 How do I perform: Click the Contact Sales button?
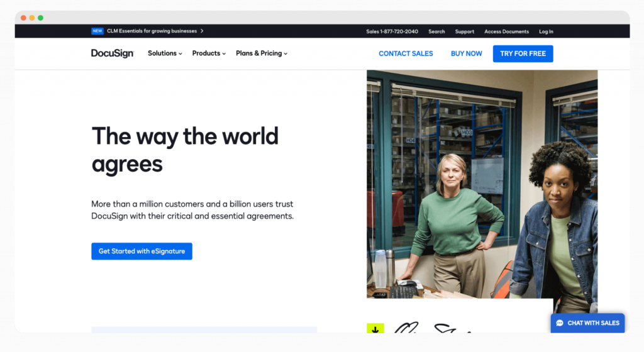coord(406,53)
